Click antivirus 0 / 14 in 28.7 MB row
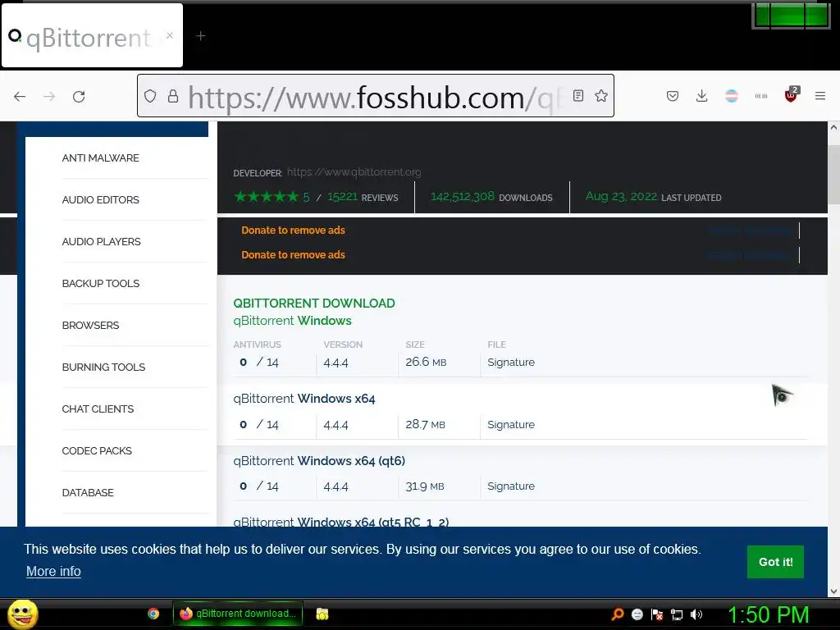 [x=259, y=424]
